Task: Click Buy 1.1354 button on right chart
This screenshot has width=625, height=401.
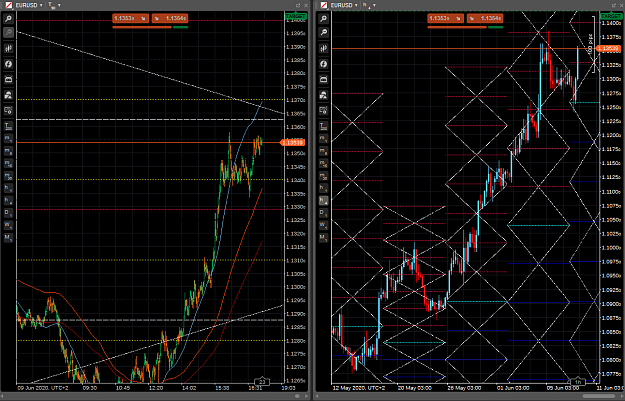Action: pos(485,18)
